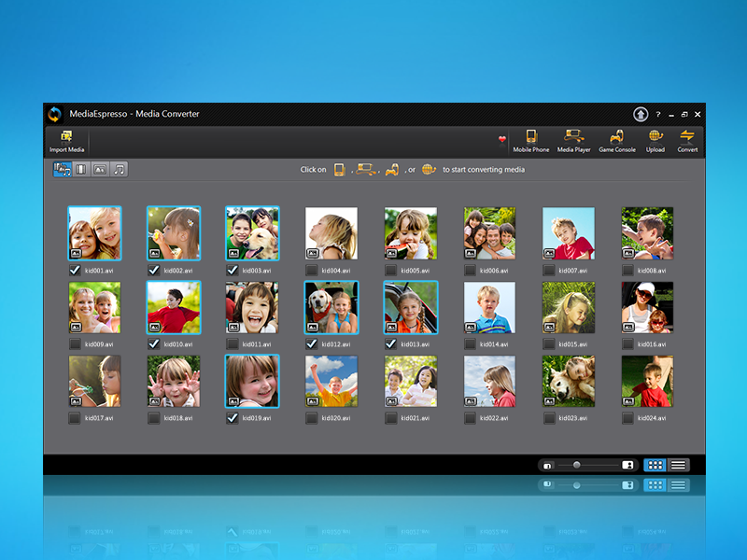
Task: Select the kid021.avi thumbnail
Action: [x=411, y=381]
